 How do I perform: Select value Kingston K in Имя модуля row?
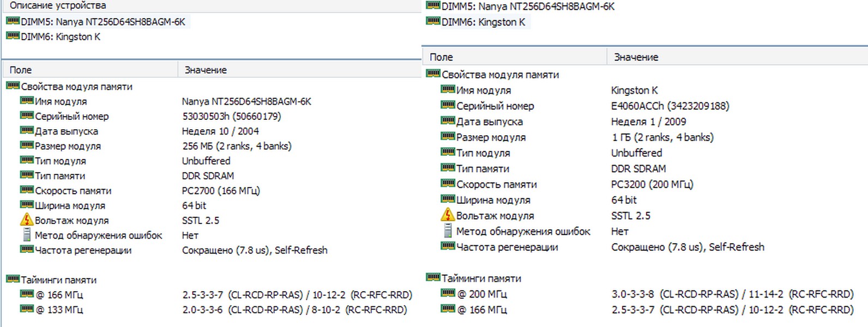(x=635, y=90)
